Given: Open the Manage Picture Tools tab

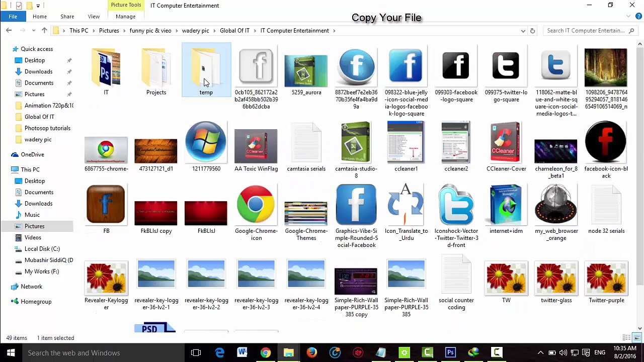Looking at the screenshot, I should click(125, 17).
